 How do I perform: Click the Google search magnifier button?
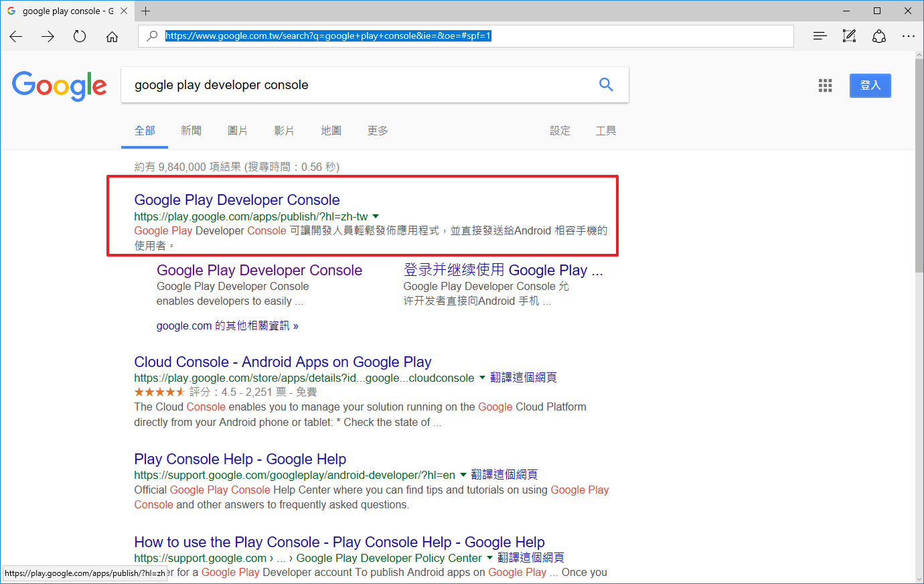pyautogui.click(x=606, y=84)
